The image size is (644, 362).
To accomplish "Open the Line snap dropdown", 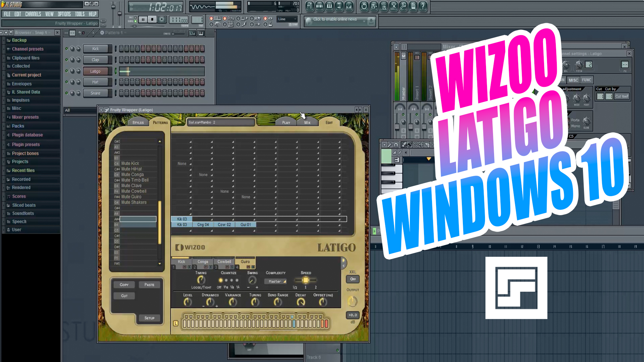I will (287, 19).
